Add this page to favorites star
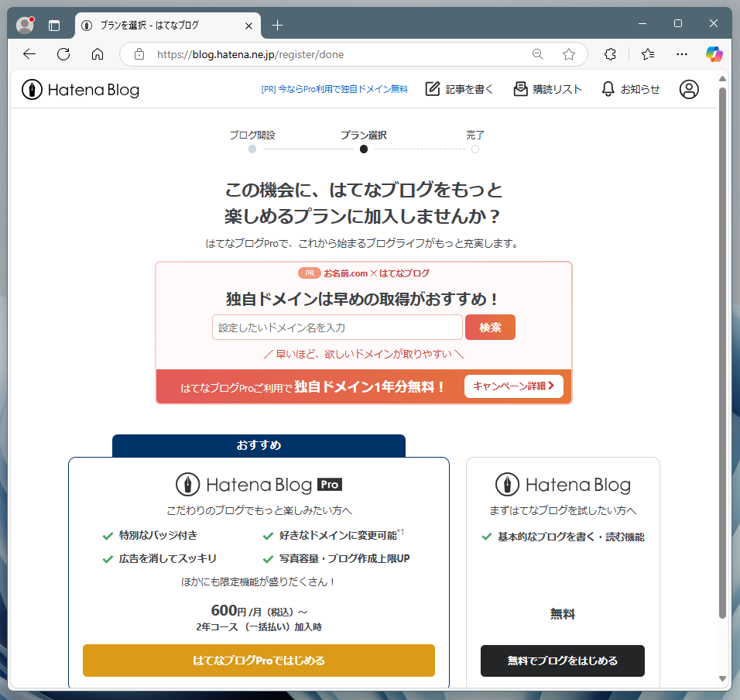The image size is (740, 700). point(569,54)
